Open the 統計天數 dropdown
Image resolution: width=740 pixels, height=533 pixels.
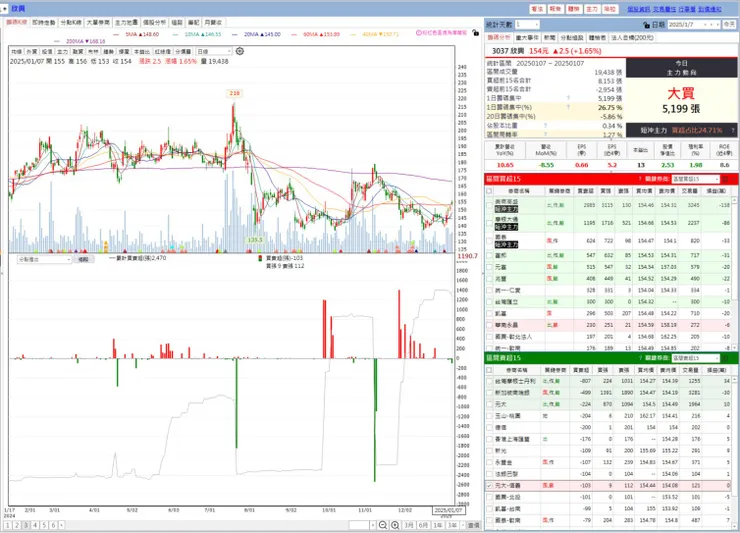click(527, 25)
